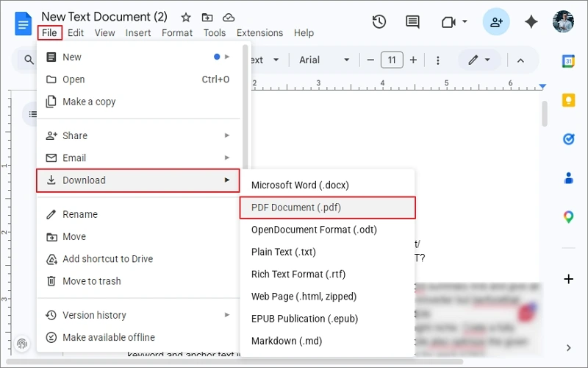Click the document outline list icon

32,114
